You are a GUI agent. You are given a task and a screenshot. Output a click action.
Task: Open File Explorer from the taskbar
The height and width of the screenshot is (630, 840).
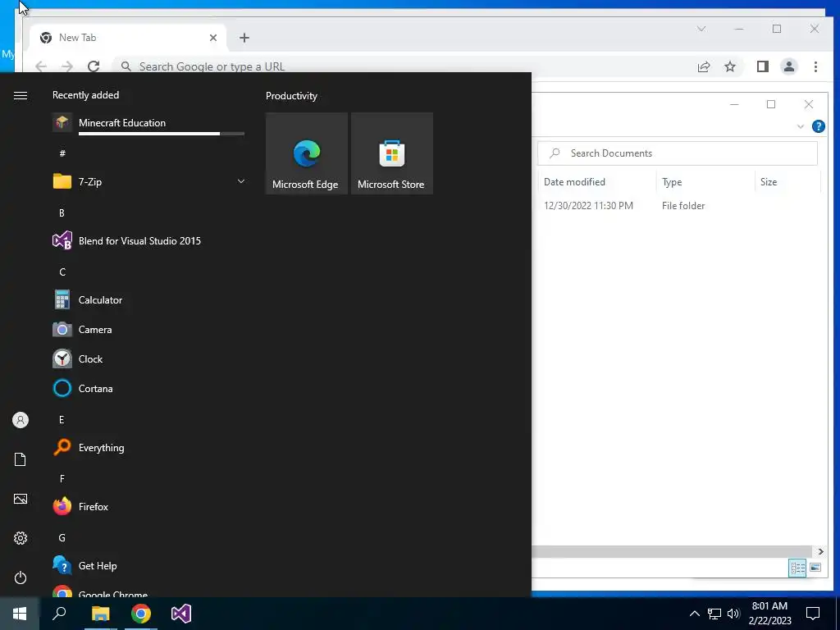100,614
